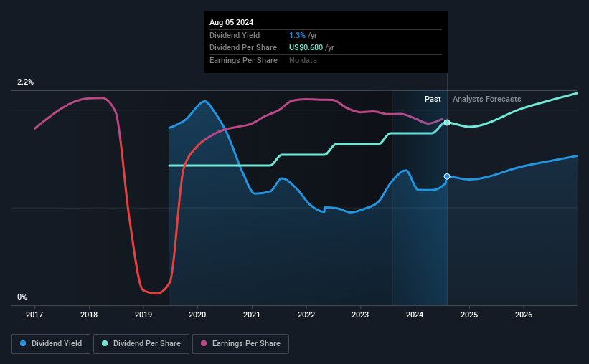Click the Earnings Per Share tooltip row label
The image size is (589, 364).
pyautogui.click(x=243, y=60)
